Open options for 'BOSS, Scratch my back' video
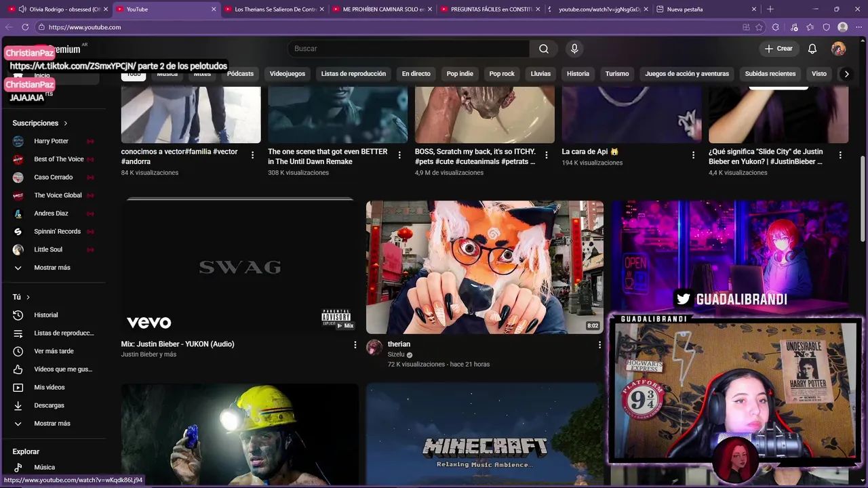The height and width of the screenshot is (488, 868). pyautogui.click(x=546, y=155)
